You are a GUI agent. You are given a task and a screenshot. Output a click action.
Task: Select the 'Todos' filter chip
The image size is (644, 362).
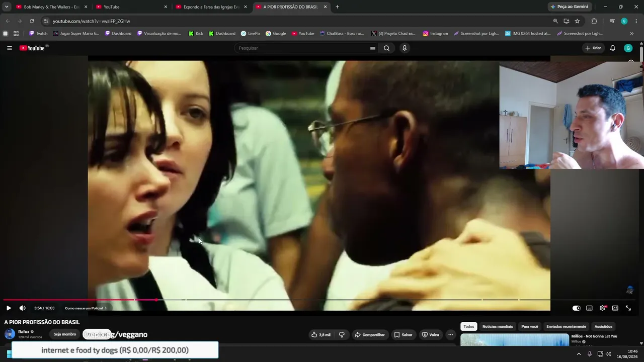coord(469,327)
